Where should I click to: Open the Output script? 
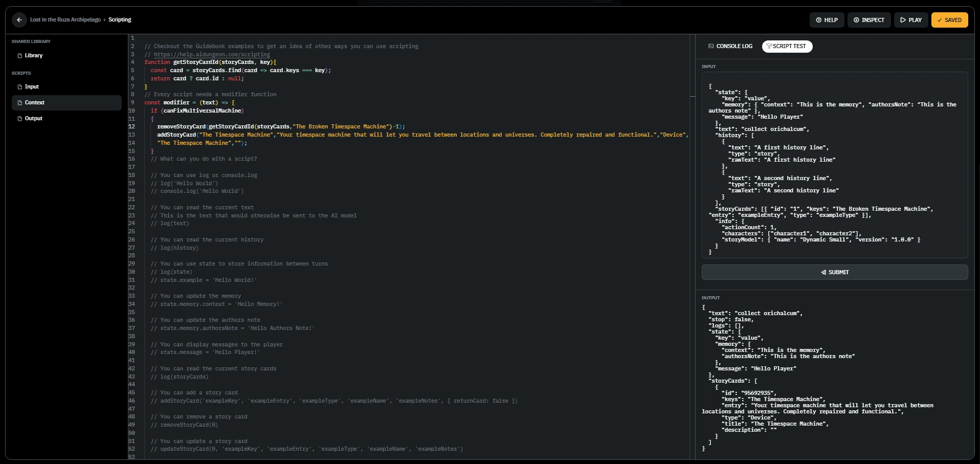33,118
